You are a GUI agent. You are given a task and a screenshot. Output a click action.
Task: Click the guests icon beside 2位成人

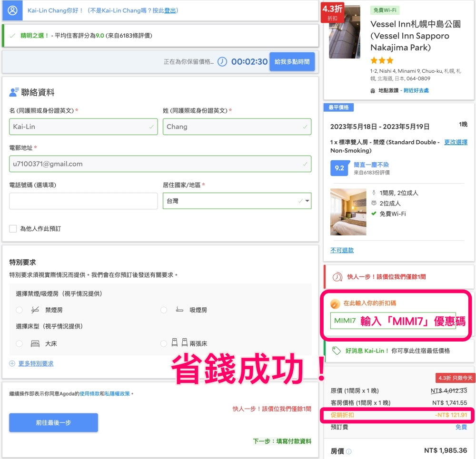pyautogui.click(x=374, y=203)
